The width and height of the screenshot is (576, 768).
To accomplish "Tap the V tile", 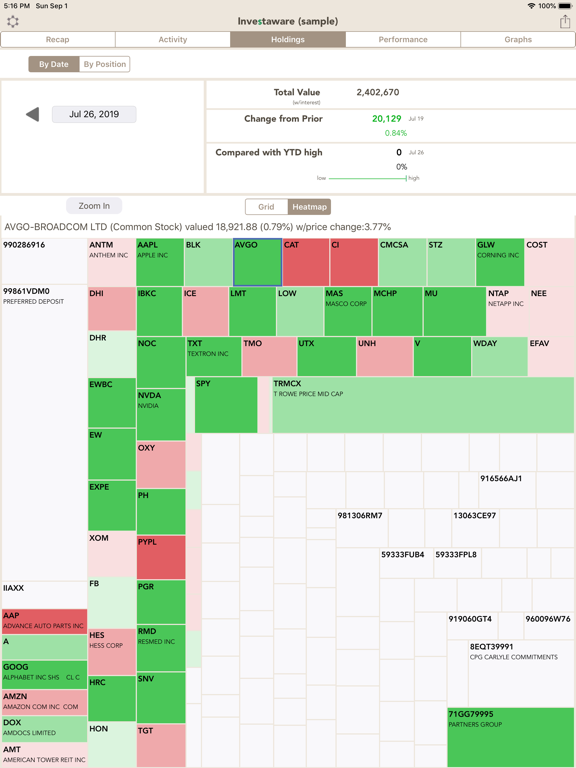I will pos(442,357).
